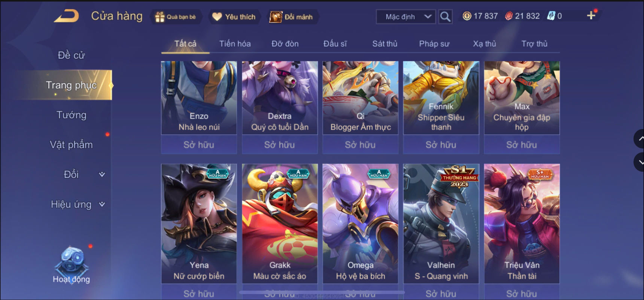Viewport: 644px width, 300px height.
Task: Switch to the Sát thủ tab
Action: click(x=385, y=44)
